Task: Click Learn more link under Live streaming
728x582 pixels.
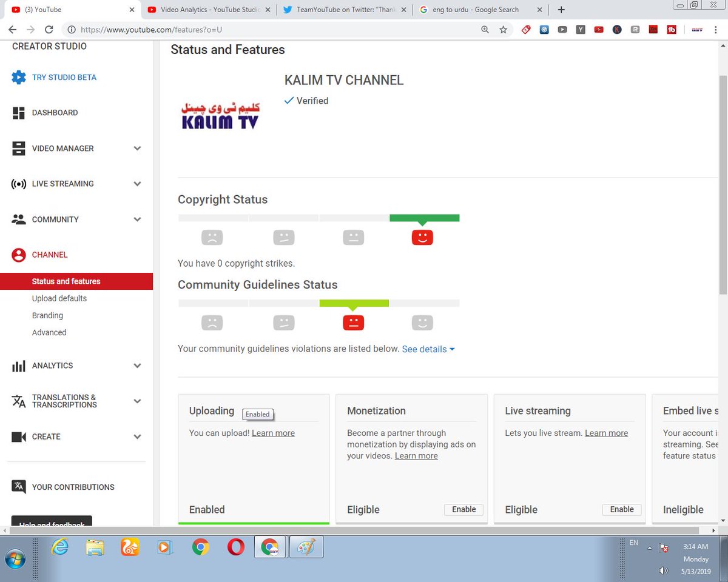Action: tap(606, 433)
